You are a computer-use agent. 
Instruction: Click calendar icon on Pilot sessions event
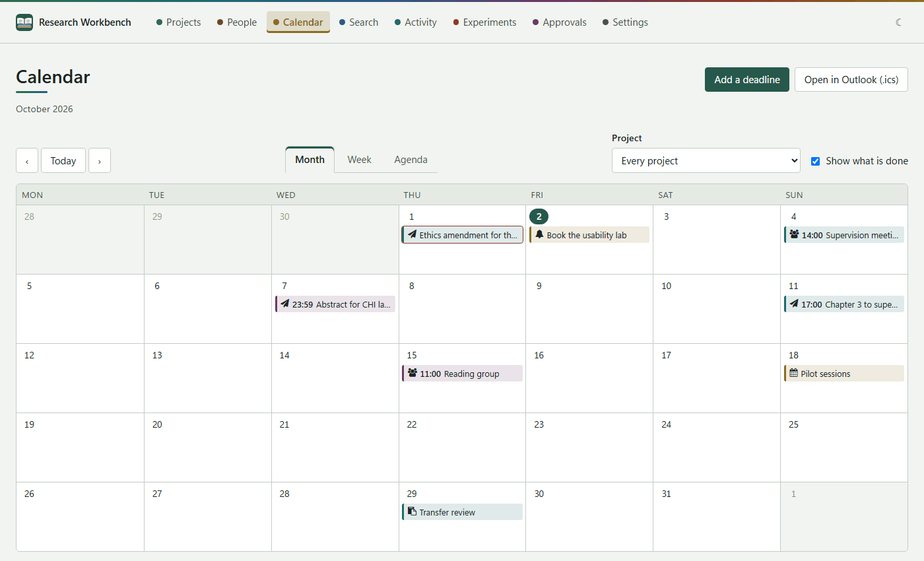[793, 373]
